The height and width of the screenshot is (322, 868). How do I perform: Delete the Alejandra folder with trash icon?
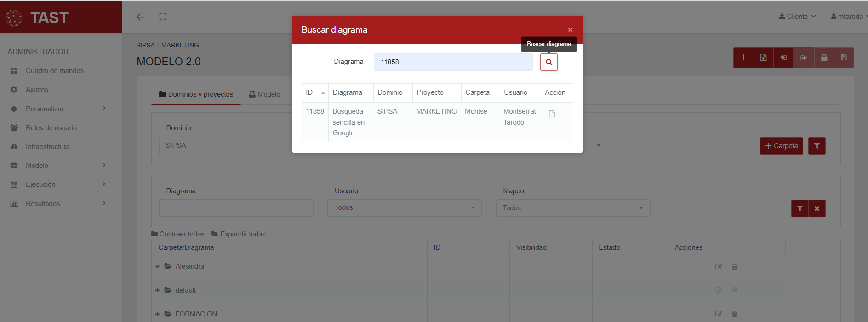[734, 266]
